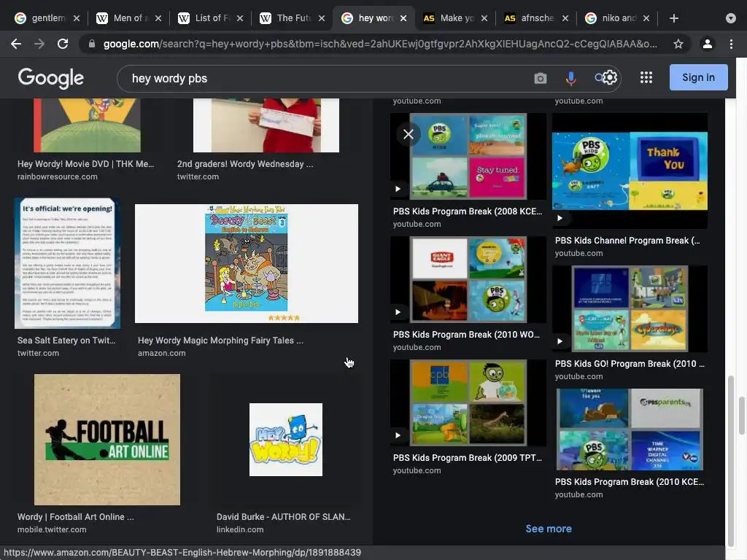Select the Beauty and Beast book thumbnail

(247, 263)
